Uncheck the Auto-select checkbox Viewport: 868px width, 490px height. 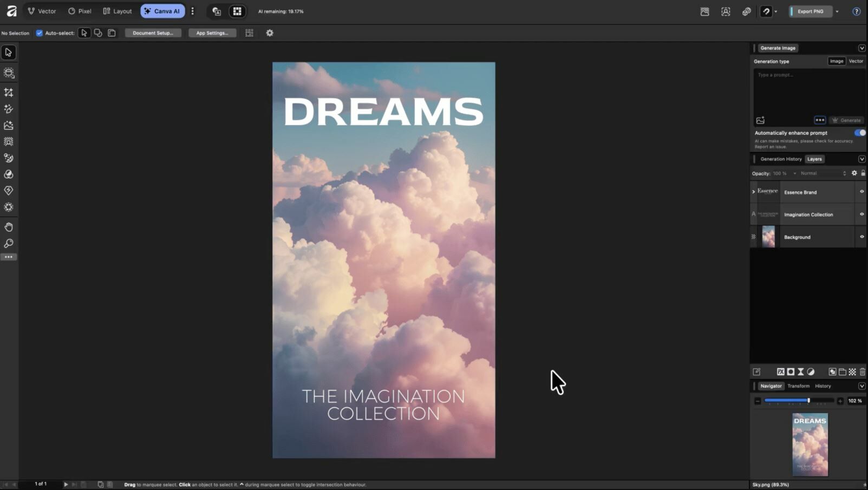[39, 33]
